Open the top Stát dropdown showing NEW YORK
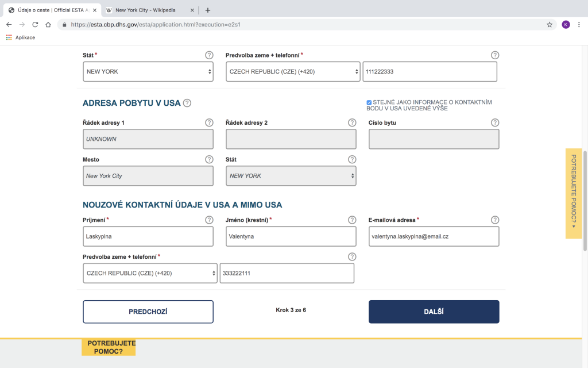Screen dimensions: 588x368 pyautogui.click(x=148, y=72)
